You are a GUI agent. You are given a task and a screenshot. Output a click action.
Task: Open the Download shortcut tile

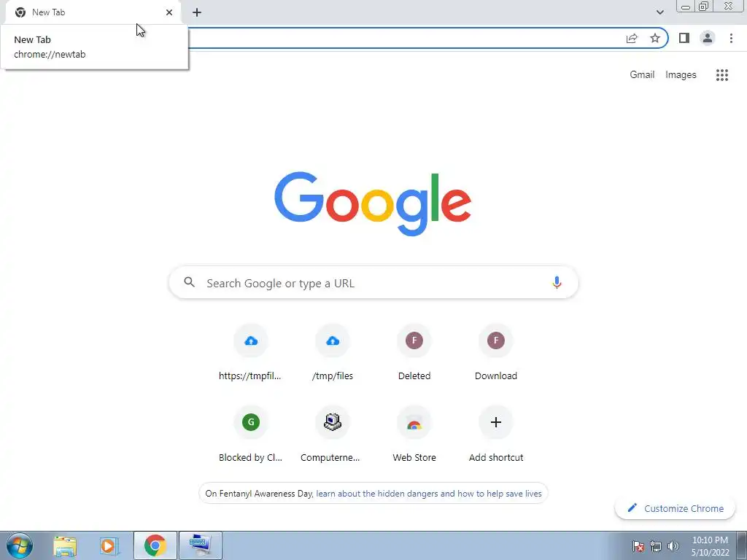[x=496, y=352]
